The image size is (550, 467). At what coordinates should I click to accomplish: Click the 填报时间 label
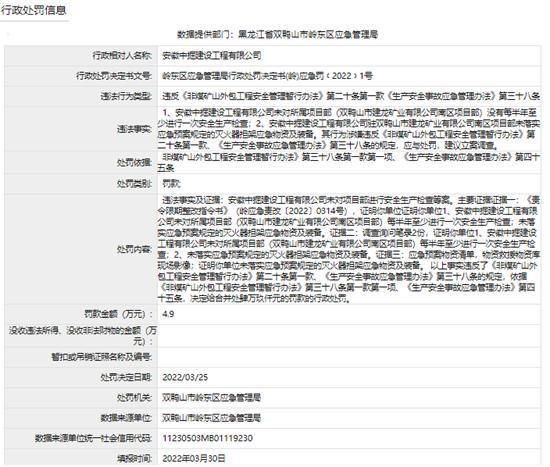point(134,459)
